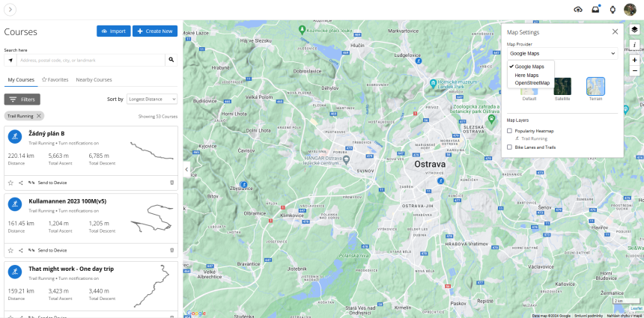This screenshot has height=318, width=644.
Task: Open the notifications inbox icon
Action: [595, 10]
